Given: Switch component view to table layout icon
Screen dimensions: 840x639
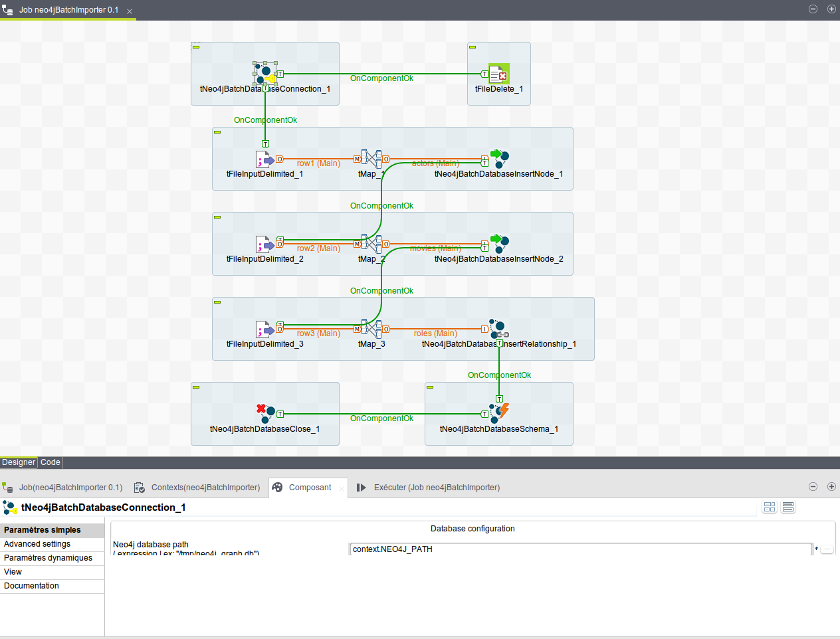Looking at the screenshot, I should click(x=770, y=507).
